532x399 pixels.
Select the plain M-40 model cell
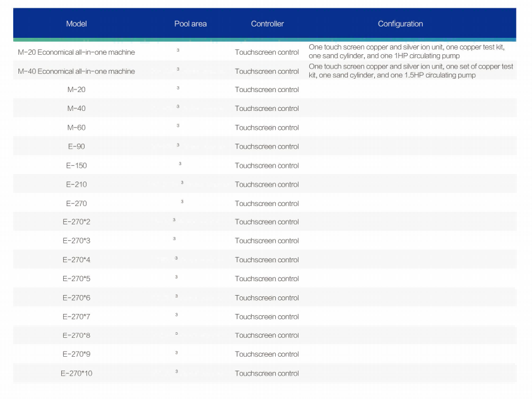click(76, 108)
